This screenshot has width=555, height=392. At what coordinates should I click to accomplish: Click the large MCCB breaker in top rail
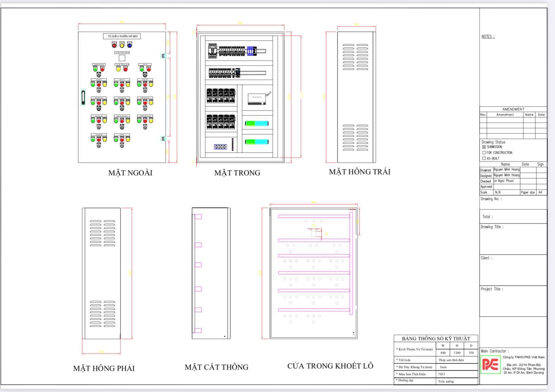coord(212,51)
